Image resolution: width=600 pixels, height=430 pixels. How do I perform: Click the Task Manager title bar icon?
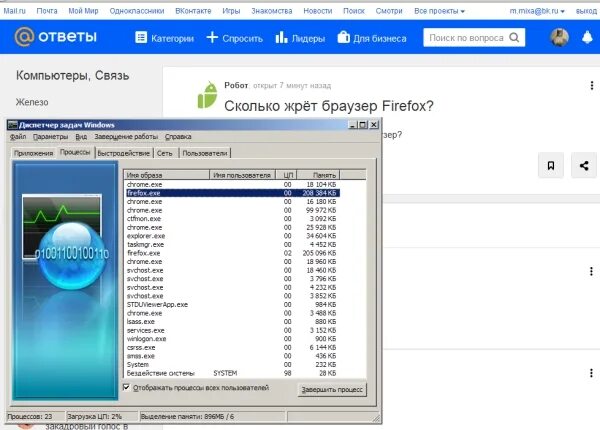pos(13,125)
